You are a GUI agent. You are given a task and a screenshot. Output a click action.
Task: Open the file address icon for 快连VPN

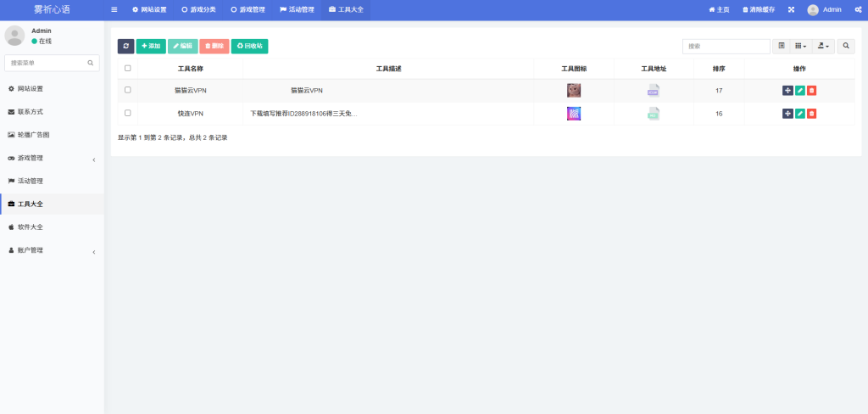click(x=654, y=113)
